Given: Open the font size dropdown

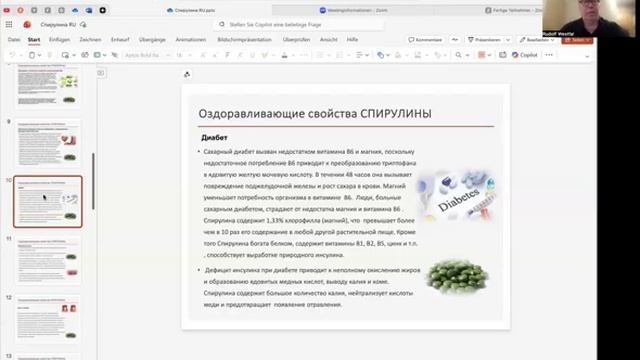Looking at the screenshot, I should (x=190, y=55).
